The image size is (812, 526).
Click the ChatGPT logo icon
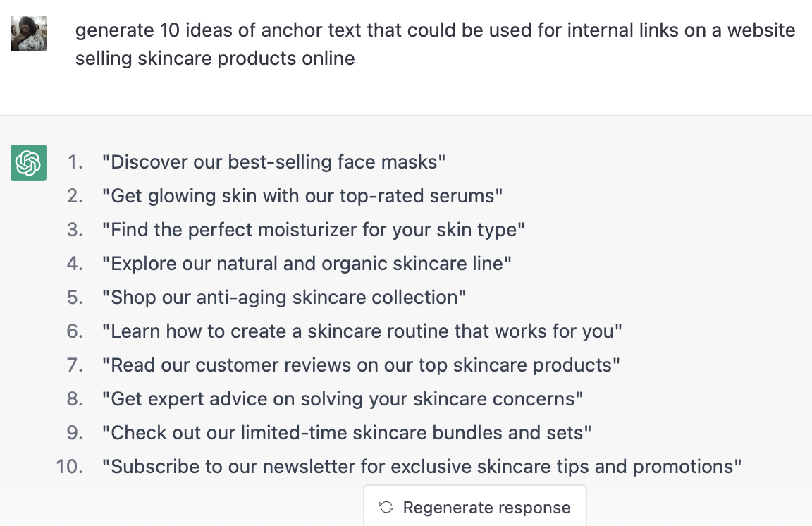pos(29,162)
